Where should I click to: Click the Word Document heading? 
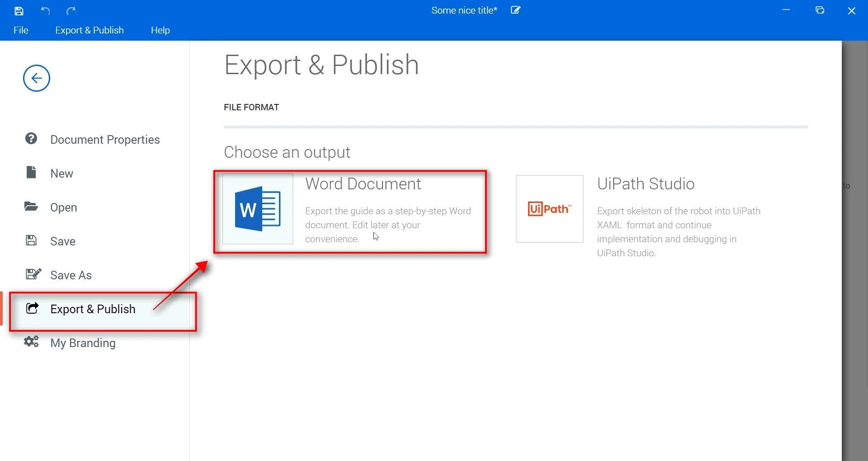pyautogui.click(x=363, y=184)
